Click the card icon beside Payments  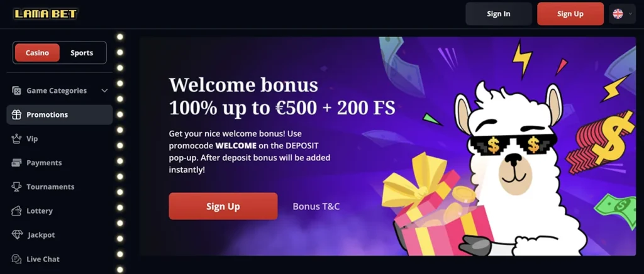[x=16, y=163]
